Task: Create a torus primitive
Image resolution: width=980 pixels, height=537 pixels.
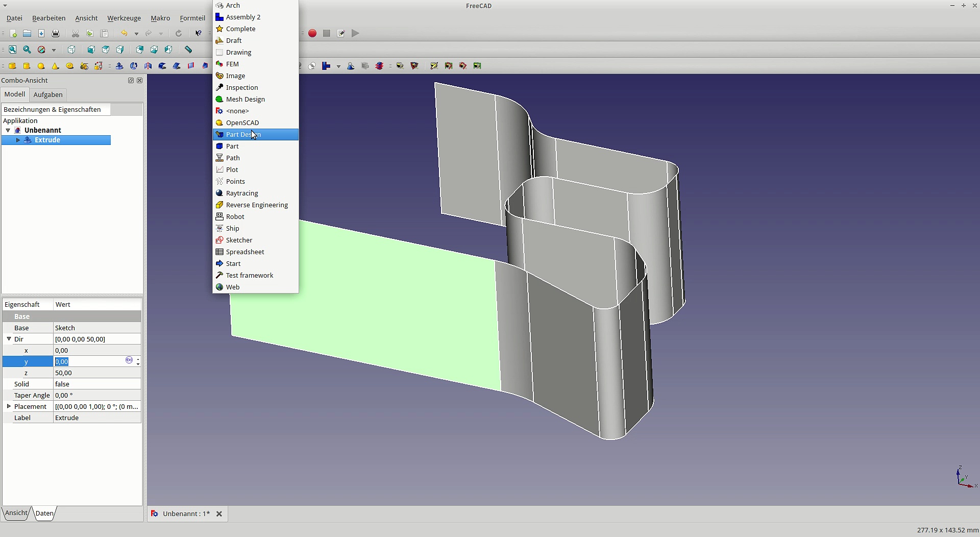Action: (70, 66)
